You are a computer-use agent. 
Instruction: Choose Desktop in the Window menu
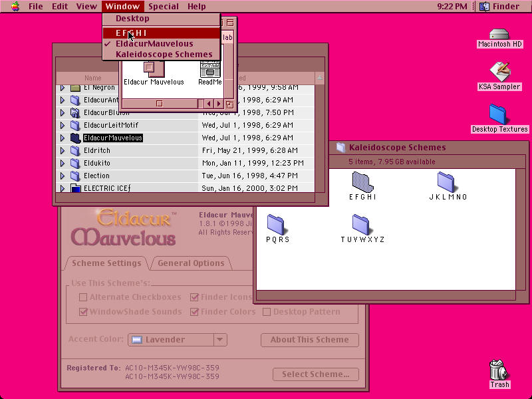pos(161,19)
